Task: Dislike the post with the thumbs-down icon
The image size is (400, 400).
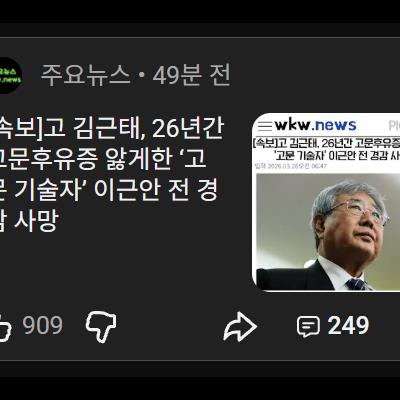Action: [x=101, y=327]
